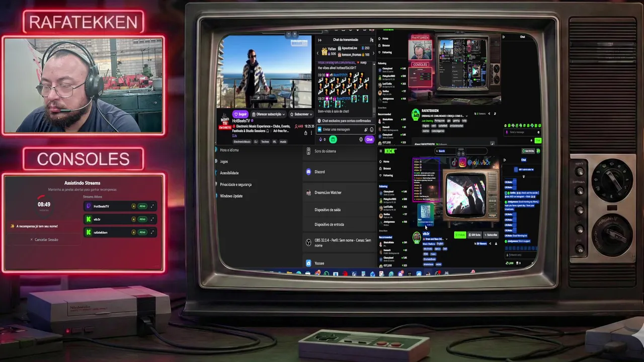This screenshot has width=644, height=362.
Task: Click the Techno tag on Twitch
Action: (x=265, y=142)
